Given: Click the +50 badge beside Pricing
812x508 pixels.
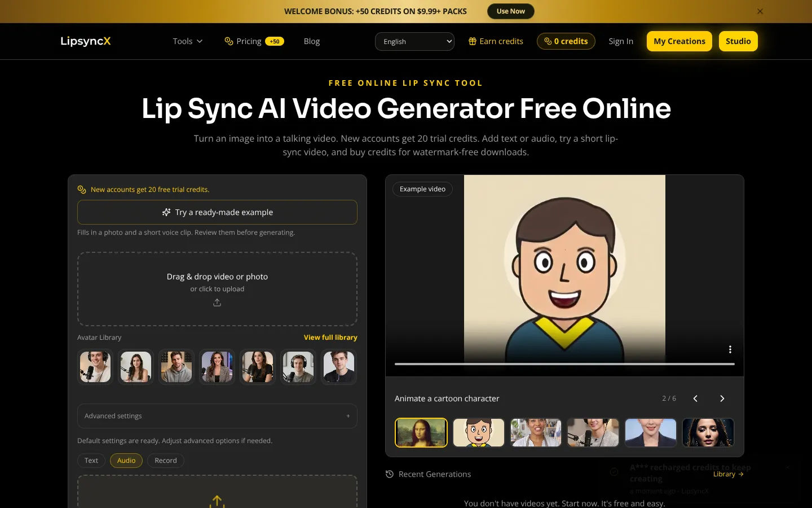Looking at the screenshot, I should click(x=275, y=41).
